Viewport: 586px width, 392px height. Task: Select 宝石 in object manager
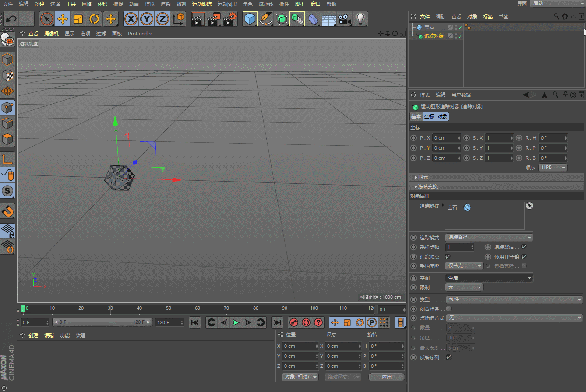click(429, 27)
